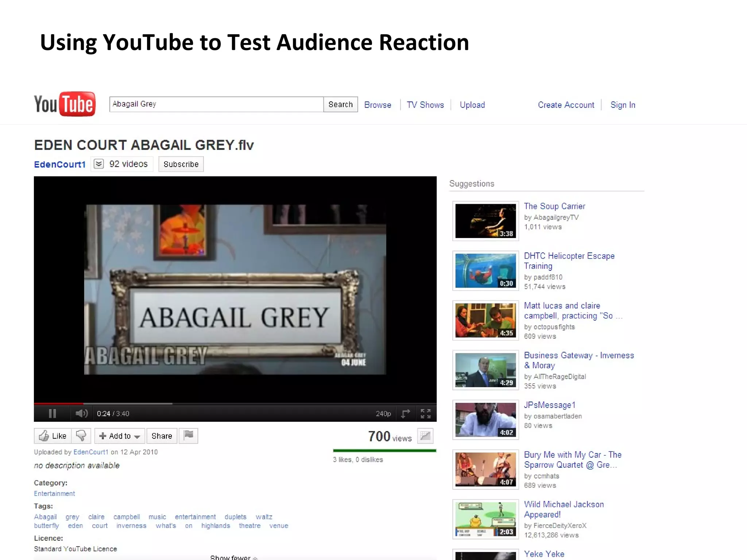This screenshot has height=560, width=747.
Task: Go to the Upload page
Action: point(472,105)
